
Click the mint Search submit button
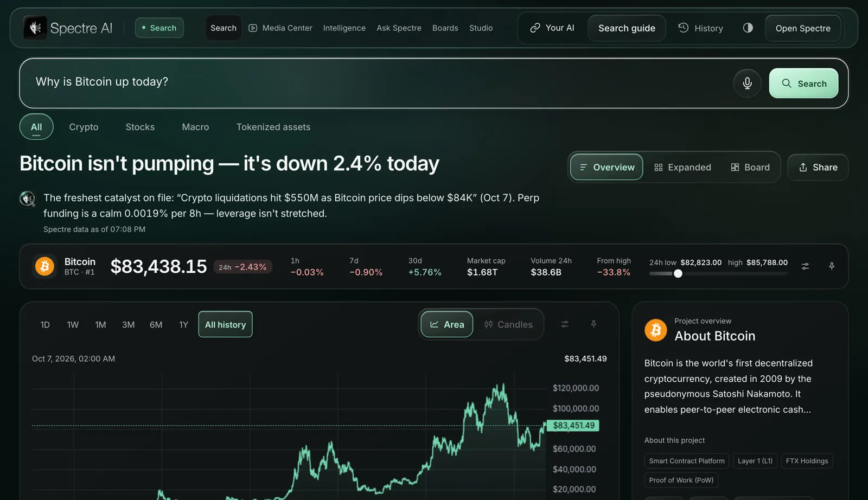tap(803, 83)
